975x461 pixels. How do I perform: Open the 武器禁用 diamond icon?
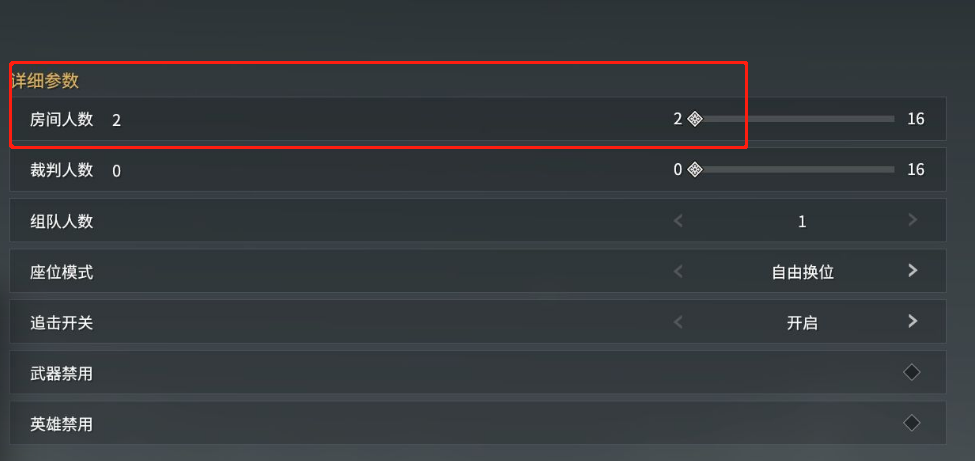pos(912,373)
